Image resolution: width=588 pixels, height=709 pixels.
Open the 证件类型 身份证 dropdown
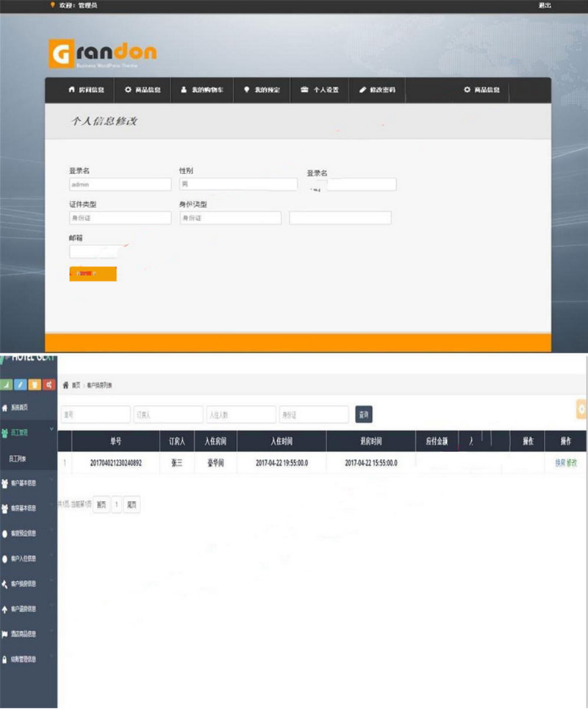[120, 217]
